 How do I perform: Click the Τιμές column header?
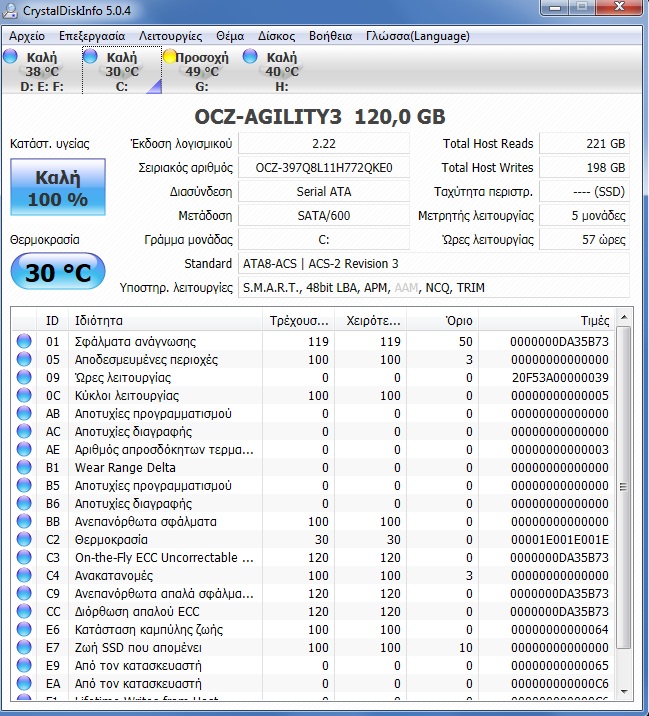tap(547, 321)
